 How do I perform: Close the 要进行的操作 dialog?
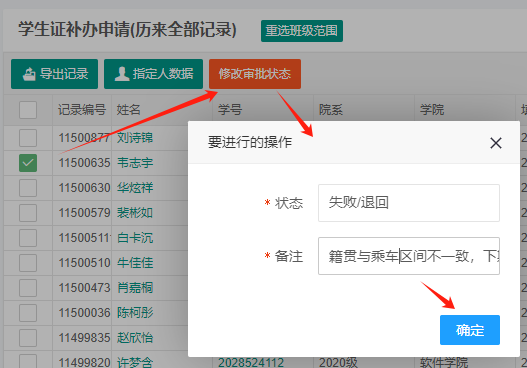[x=496, y=143]
